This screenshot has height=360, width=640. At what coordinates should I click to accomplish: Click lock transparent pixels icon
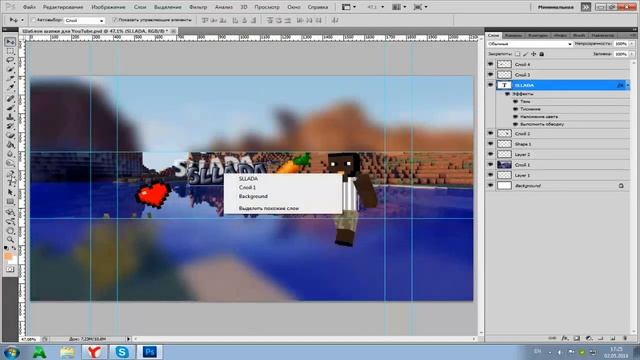tap(517, 54)
